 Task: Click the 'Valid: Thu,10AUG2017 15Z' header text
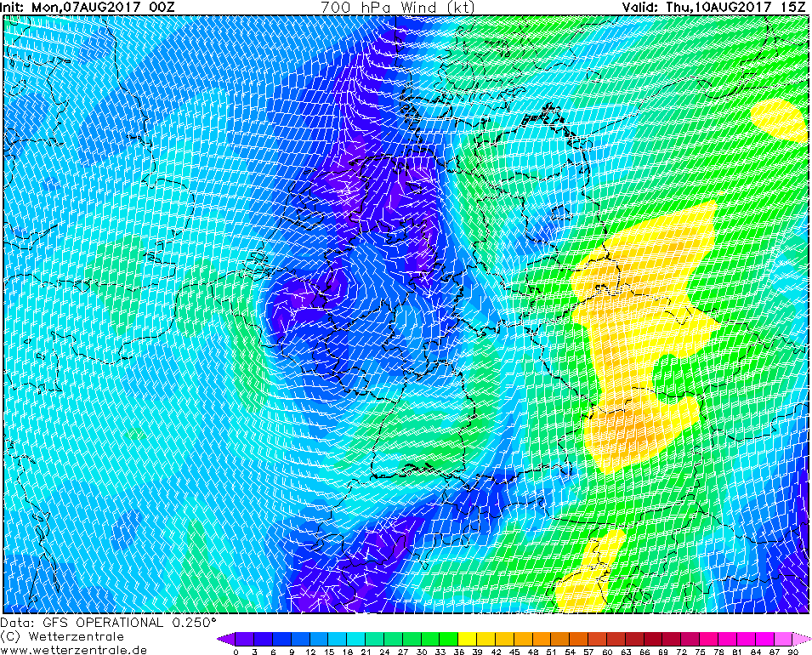coord(713,8)
